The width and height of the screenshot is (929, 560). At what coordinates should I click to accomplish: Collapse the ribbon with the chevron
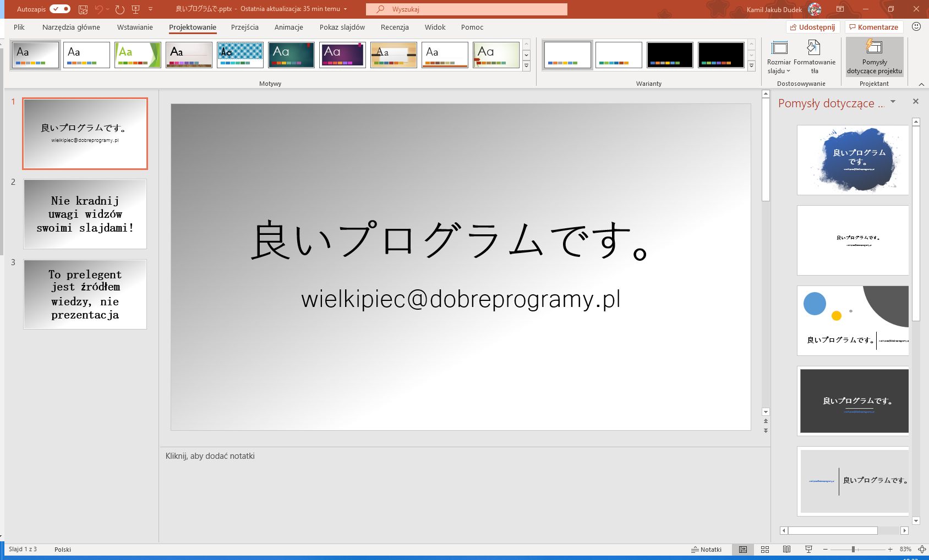pyautogui.click(x=921, y=84)
